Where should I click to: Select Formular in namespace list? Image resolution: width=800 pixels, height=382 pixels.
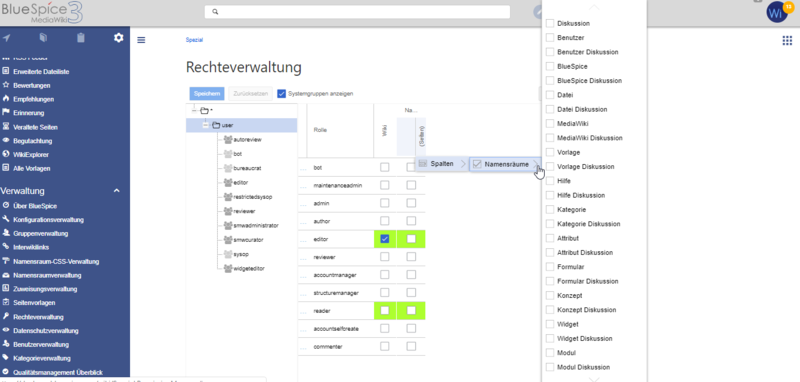571,267
